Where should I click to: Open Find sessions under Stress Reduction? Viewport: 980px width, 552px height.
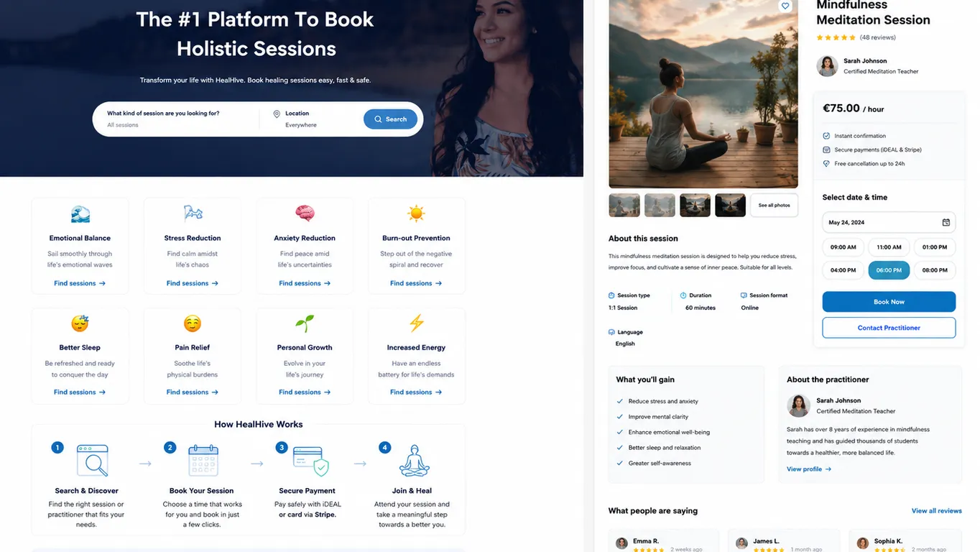193,283
